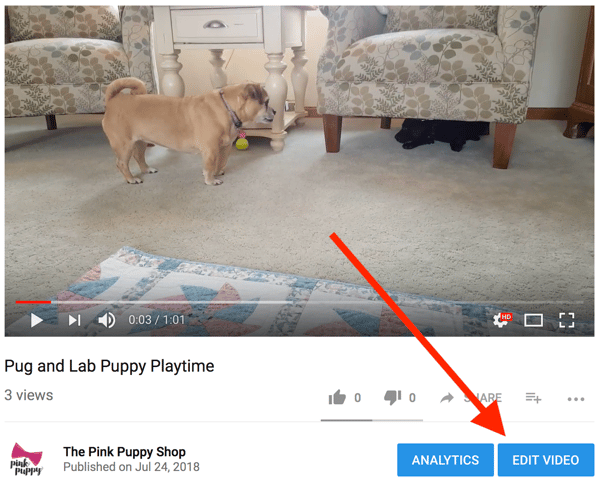Mute the video volume speaker icon
Screen dimensions: 600x494
coord(106,320)
